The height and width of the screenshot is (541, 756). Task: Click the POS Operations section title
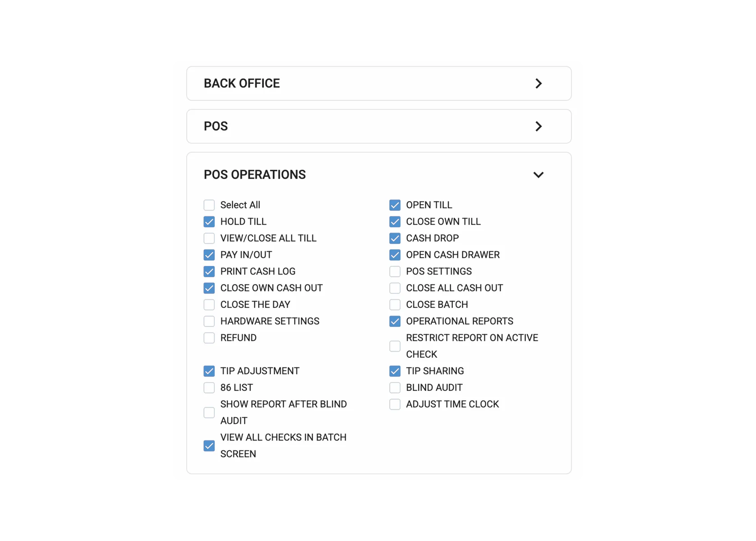255,175
